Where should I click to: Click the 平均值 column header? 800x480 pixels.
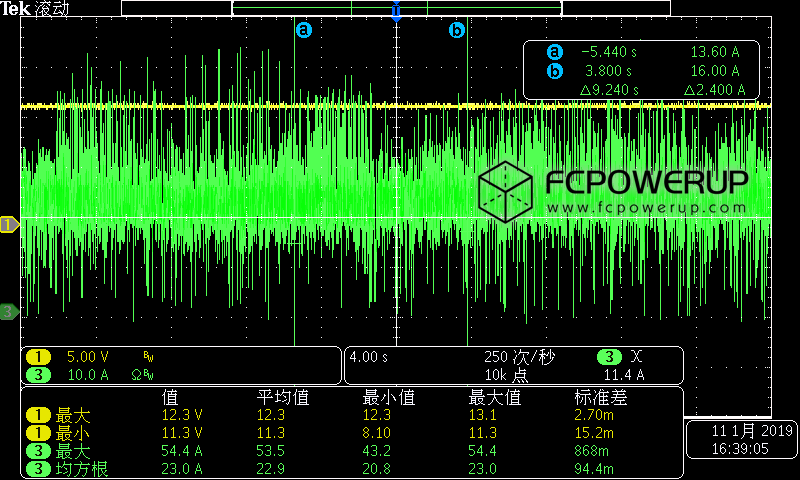283,397
